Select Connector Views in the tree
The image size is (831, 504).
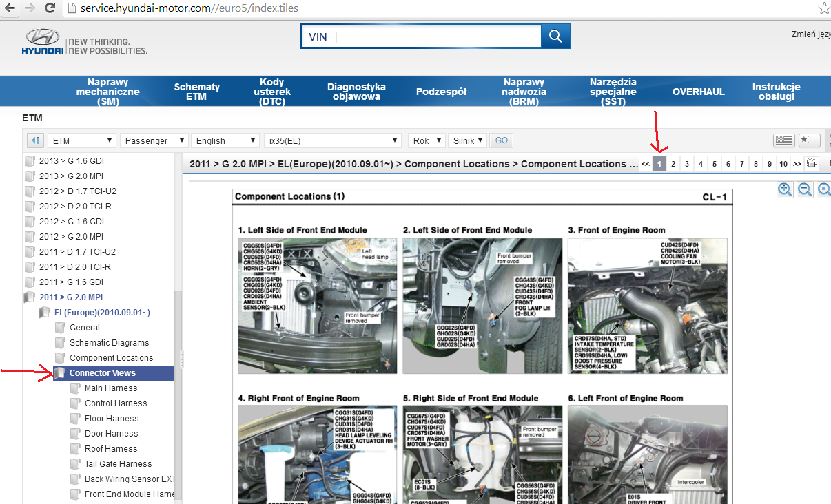[x=103, y=372]
